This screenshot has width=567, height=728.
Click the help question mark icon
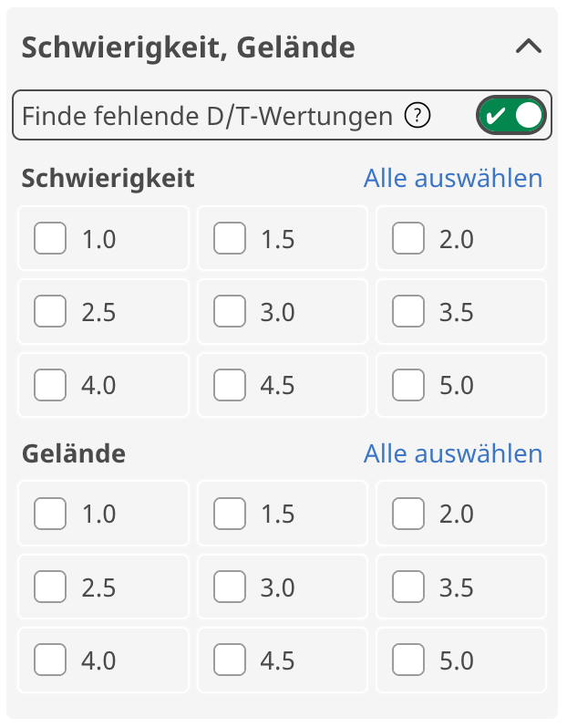pyautogui.click(x=418, y=115)
